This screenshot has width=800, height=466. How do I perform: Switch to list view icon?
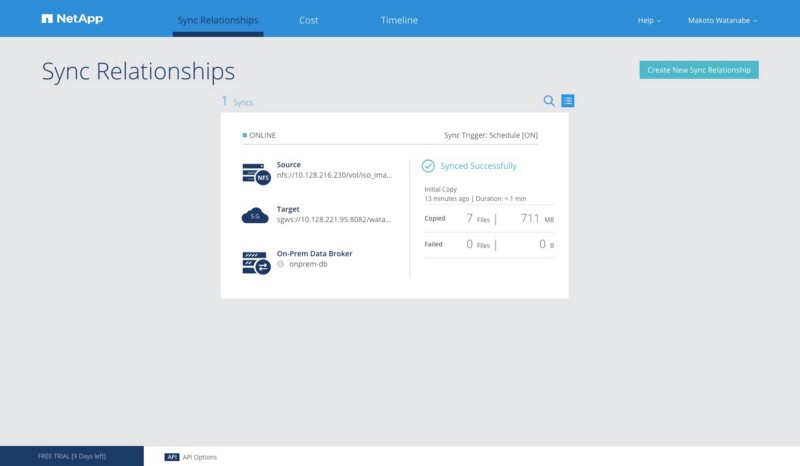tap(567, 101)
